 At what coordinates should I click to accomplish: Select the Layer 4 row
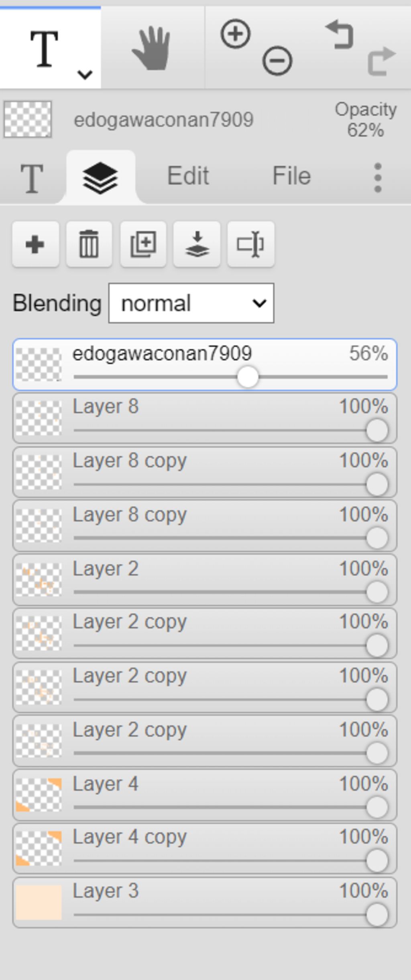click(x=205, y=795)
